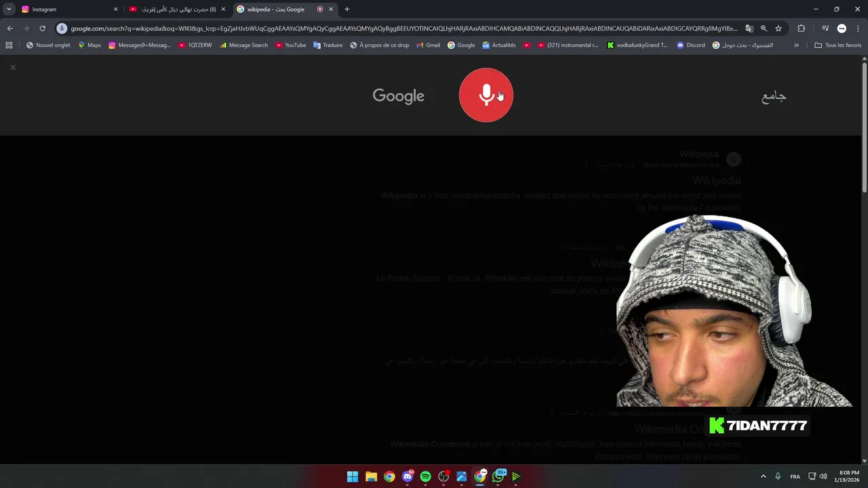868x488 pixels.
Task: Expand hidden bookmarks chevron
Action: (x=796, y=45)
